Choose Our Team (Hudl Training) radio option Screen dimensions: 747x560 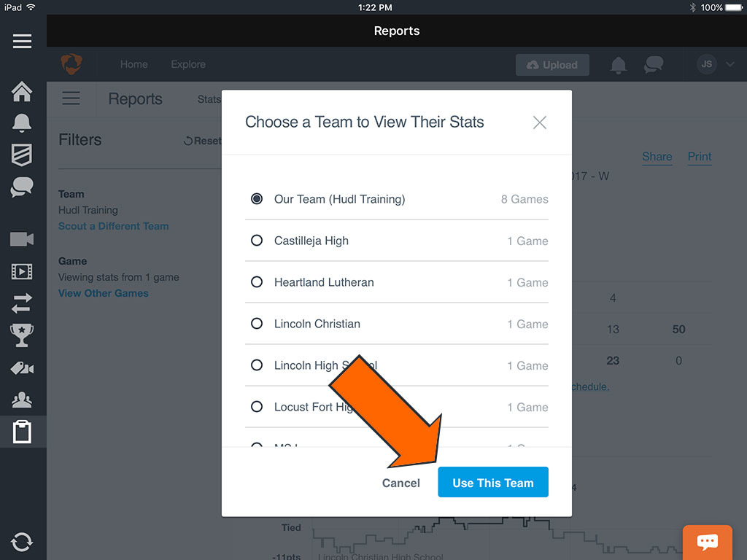click(x=257, y=199)
